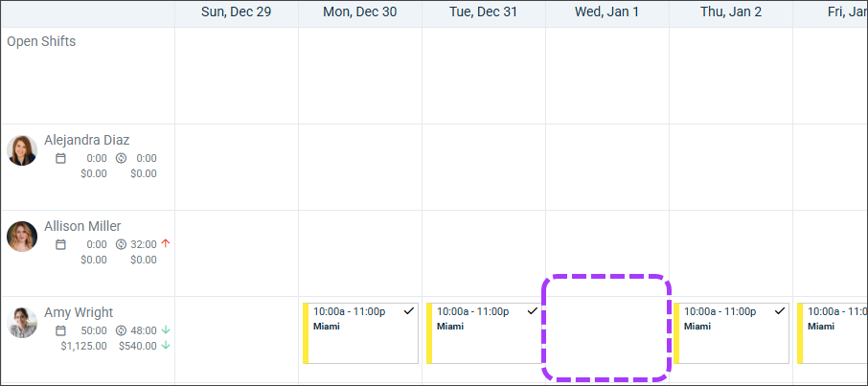The image size is (868, 386).
Task: Click the checkmark on Amy's Monday Dec 30 shift
Action: click(409, 310)
